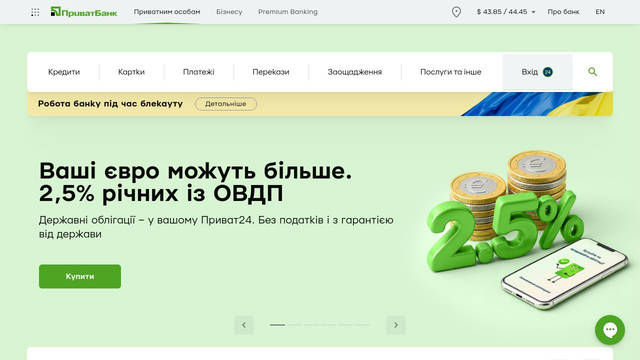The width and height of the screenshot is (640, 360).
Task: Click the search magnifier icon
Action: (x=592, y=72)
